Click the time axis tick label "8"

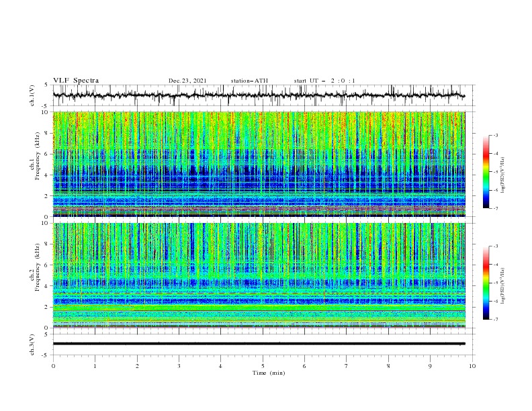coord(388,366)
